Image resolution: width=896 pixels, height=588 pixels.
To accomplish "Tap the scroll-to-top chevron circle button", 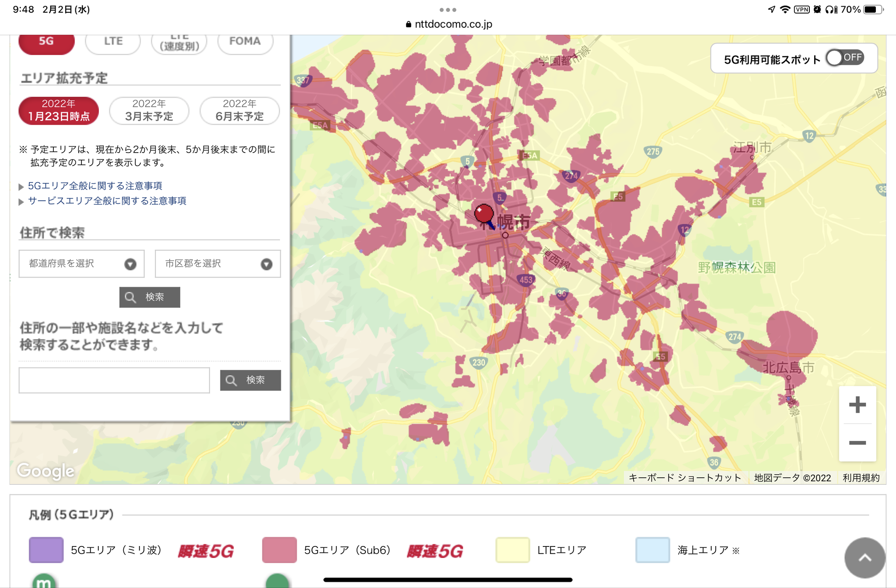I will coord(864,558).
